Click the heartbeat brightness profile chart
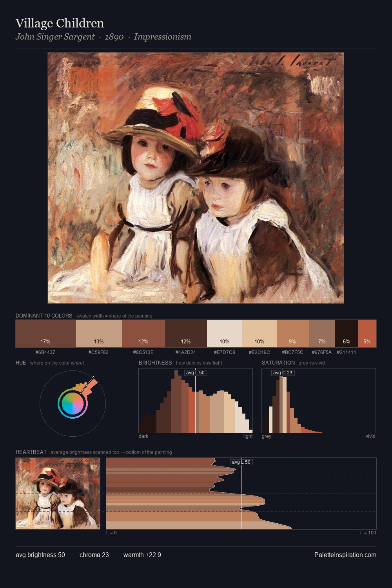 pyautogui.click(x=241, y=494)
